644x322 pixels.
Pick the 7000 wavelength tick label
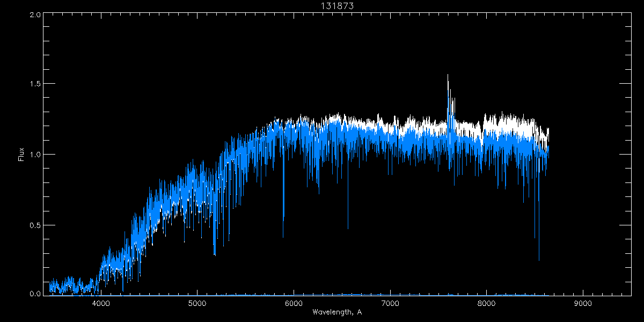coord(390,304)
